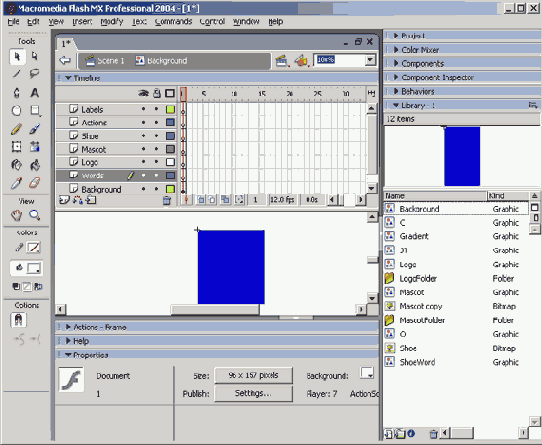Pick the Eraser tool
This screenshot has width=542, height=445.
point(34,183)
